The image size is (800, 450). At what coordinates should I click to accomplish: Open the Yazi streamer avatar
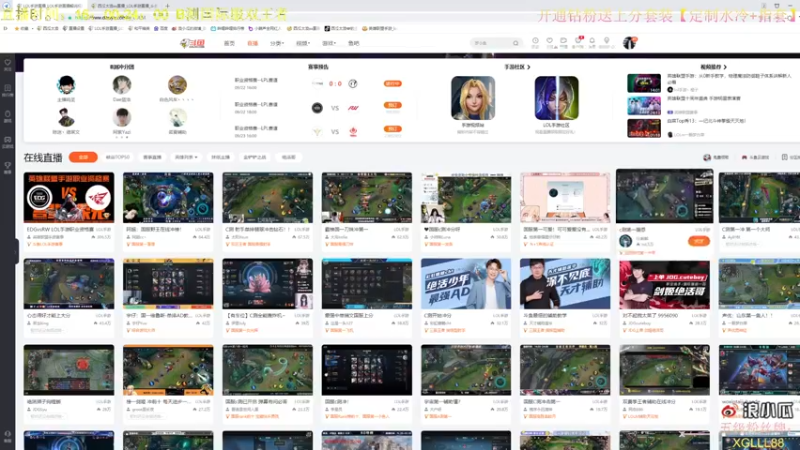[122, 118]
